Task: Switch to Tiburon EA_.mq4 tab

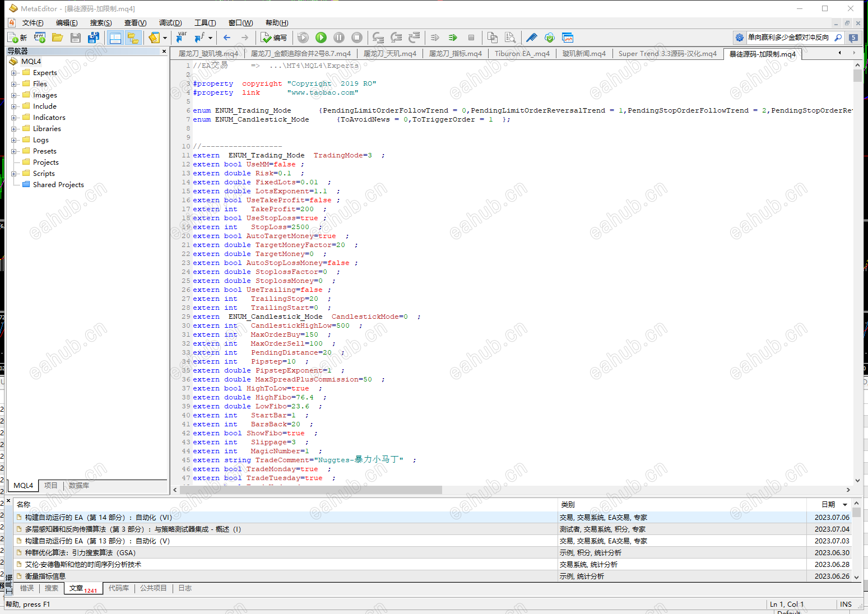Action: [522, 54]
